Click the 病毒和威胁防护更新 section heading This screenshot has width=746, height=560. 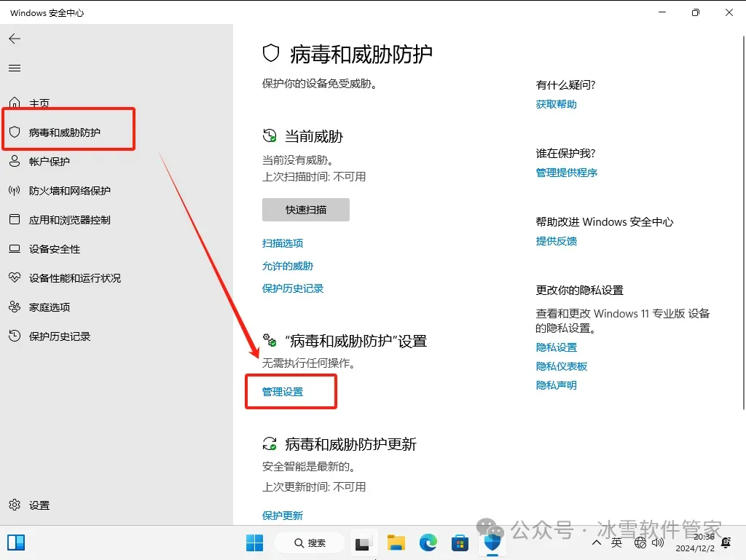click(x=350, y=444)
